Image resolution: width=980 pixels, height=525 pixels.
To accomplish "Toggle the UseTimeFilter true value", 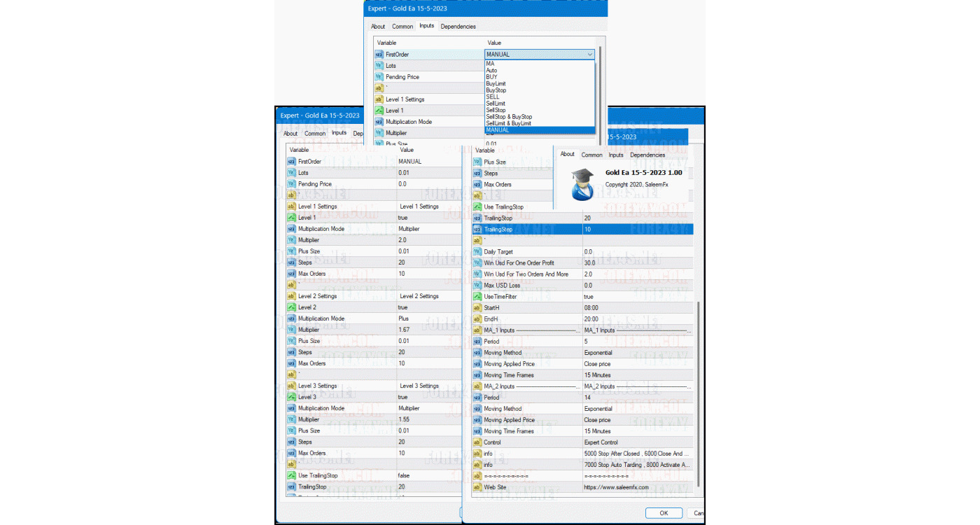I will pyautogui.click(x=589, y=297).
